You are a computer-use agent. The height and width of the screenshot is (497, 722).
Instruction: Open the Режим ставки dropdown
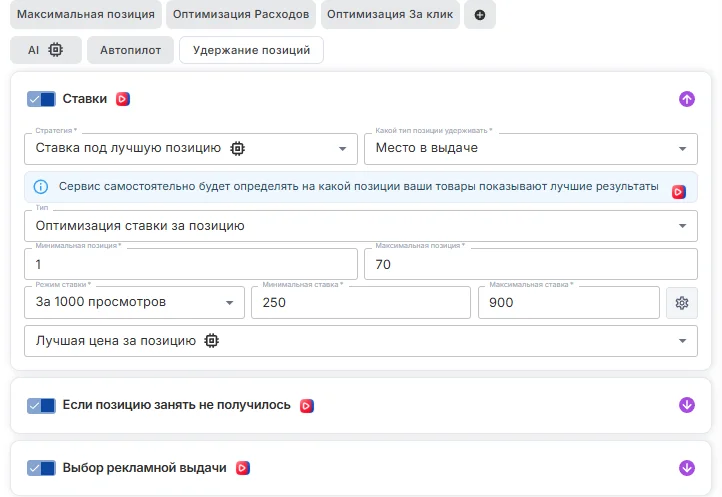coord(134,302)
